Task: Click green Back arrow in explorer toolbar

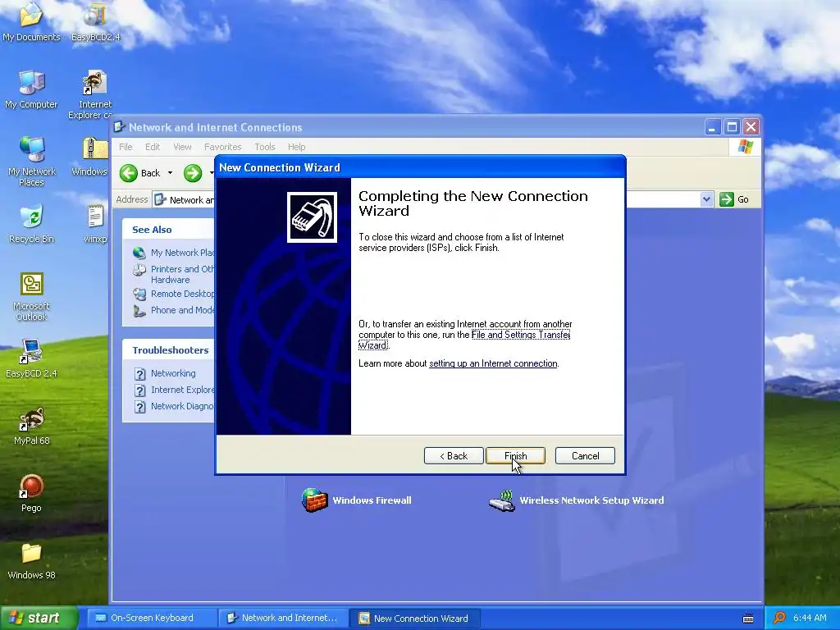Action: point(129,173)
